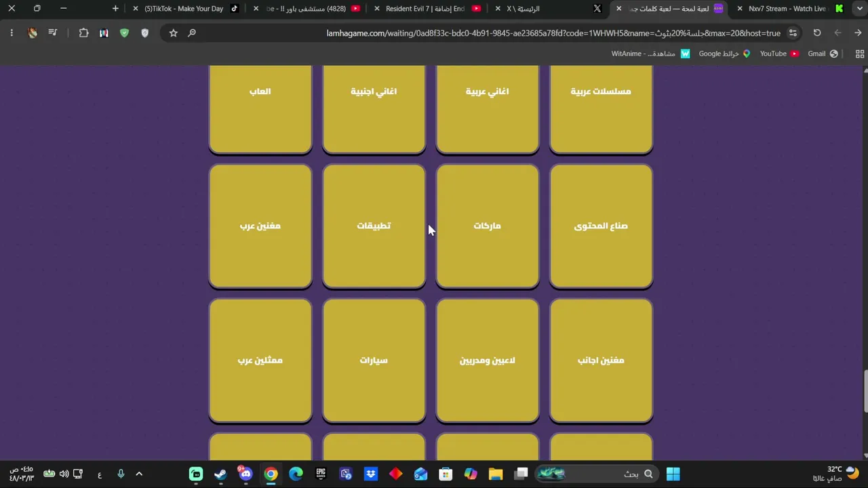868x488 pixels.
Task: Close the TikTok tab
Action: pyautogui.click(x=136, y=9)
